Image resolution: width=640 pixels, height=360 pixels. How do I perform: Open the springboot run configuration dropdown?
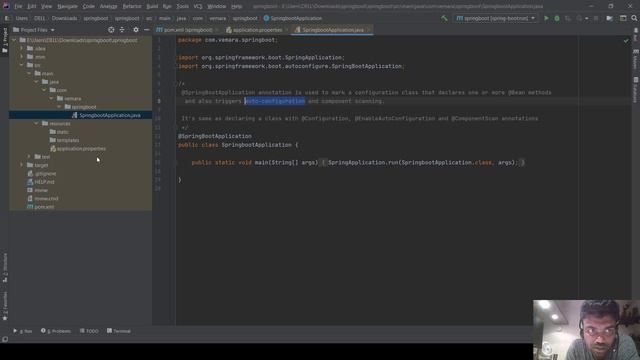coord(496,18)
